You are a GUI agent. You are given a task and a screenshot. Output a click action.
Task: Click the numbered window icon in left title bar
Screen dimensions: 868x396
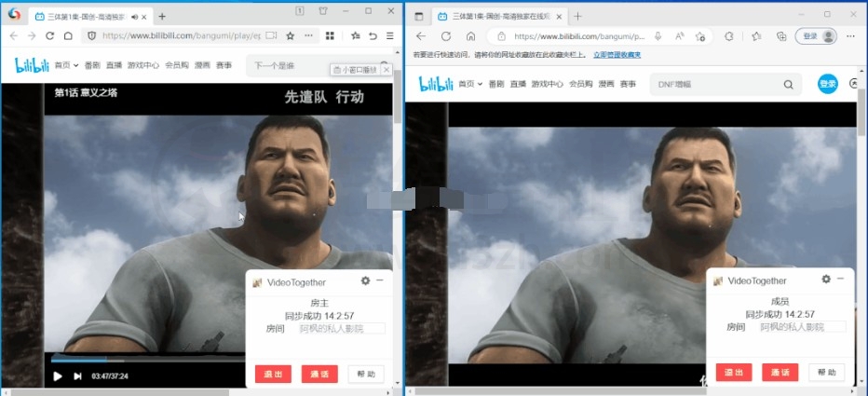click(x=300, y=10)
